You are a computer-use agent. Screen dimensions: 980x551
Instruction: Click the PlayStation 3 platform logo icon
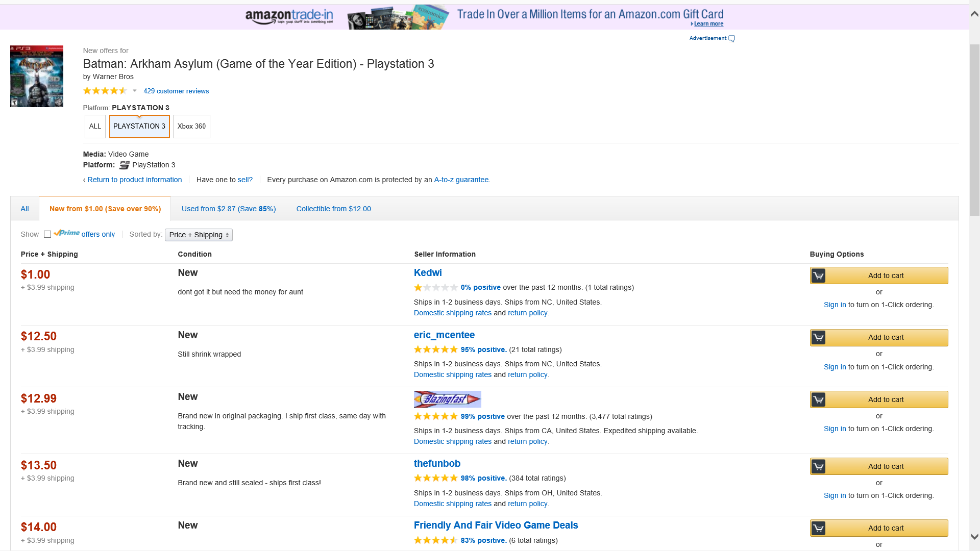click(125, 165)
